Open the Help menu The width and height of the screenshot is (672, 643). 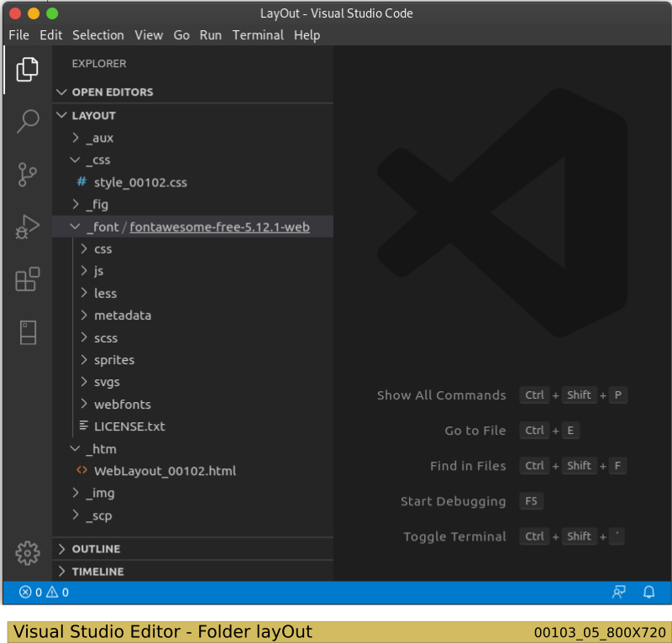pyautogui.click(x=307, y=35)
